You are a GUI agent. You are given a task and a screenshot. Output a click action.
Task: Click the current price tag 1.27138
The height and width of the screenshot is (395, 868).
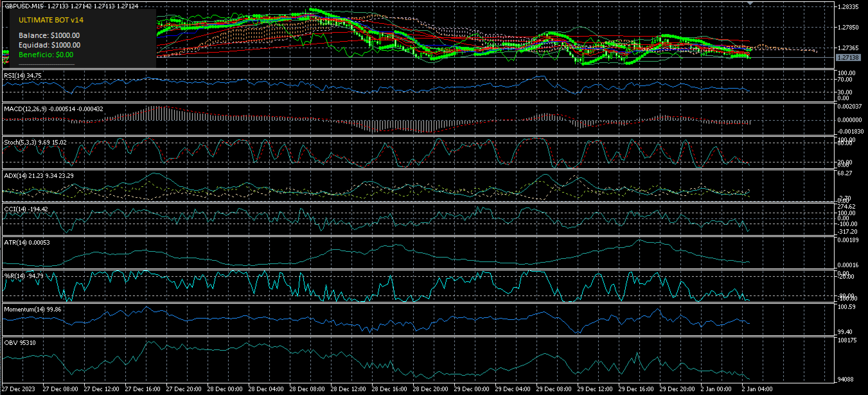click(847, 58)
